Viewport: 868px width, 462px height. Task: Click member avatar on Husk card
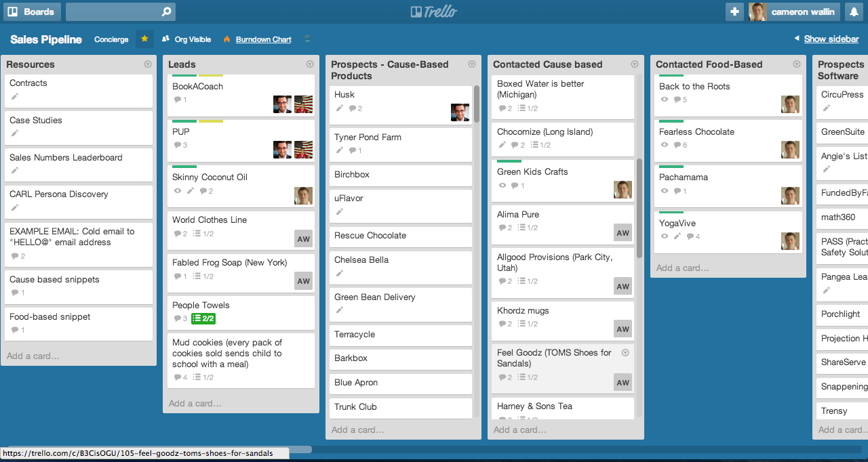click(x=460, y=112)
